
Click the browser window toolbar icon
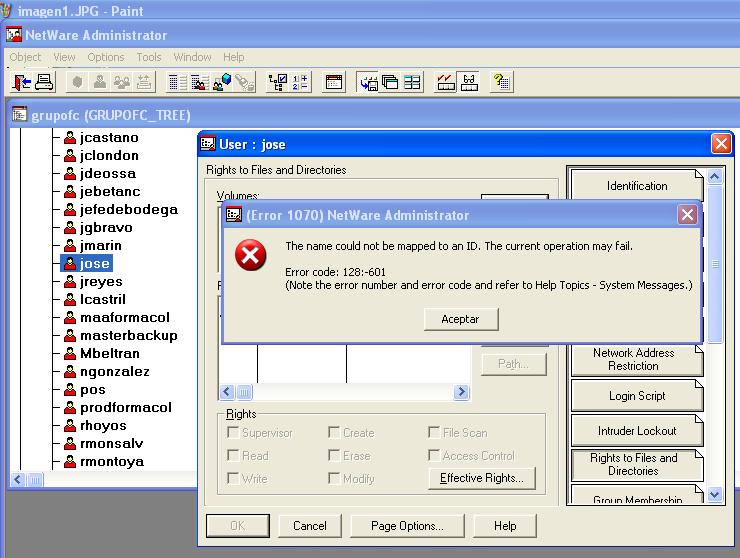click(x=334, y=82)
